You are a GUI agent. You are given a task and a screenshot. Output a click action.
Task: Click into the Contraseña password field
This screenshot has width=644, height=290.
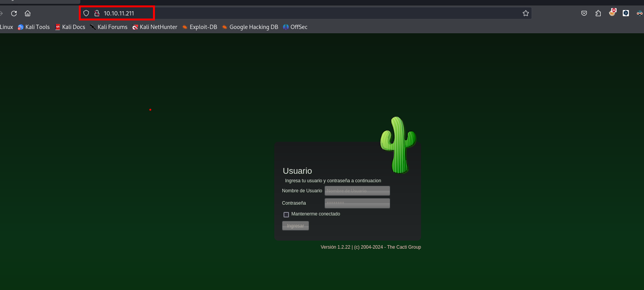click(357, 203)
